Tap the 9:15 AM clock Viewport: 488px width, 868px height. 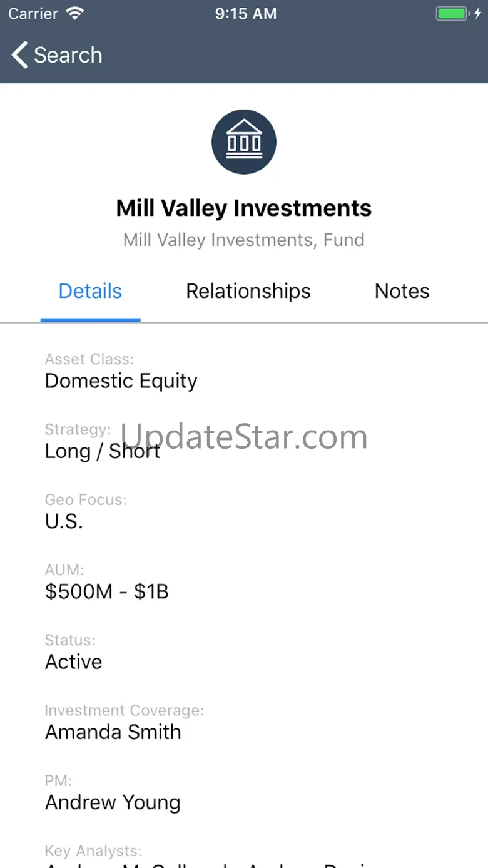click(x=246, y=14)
